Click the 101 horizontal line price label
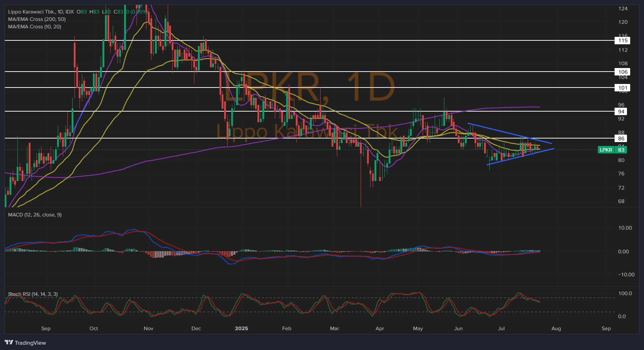Viewport: 644px width, 350px height. click(623, 88)
